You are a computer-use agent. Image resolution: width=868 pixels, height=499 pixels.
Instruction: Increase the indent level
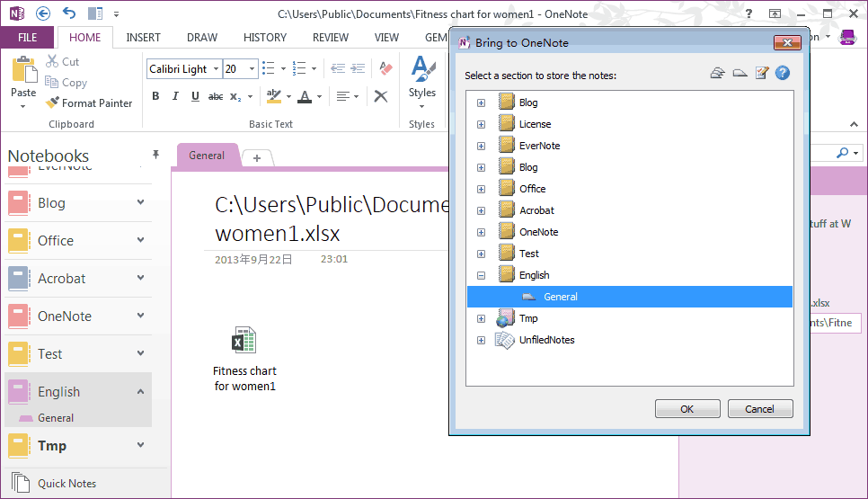coord(359,68)
